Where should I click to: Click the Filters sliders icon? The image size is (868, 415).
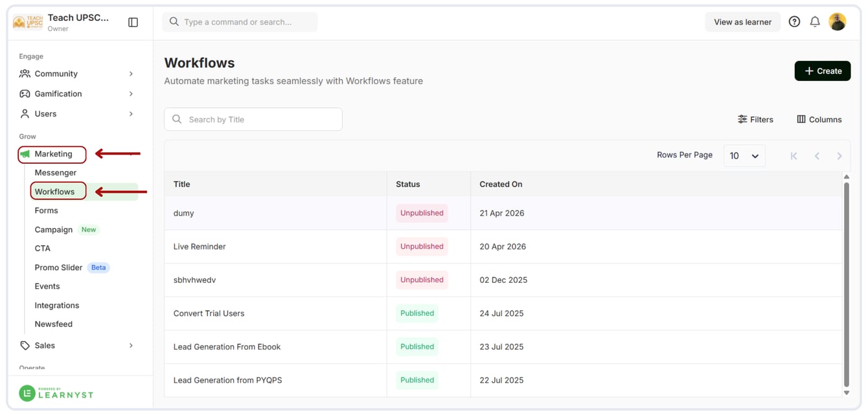pos(742,119)
